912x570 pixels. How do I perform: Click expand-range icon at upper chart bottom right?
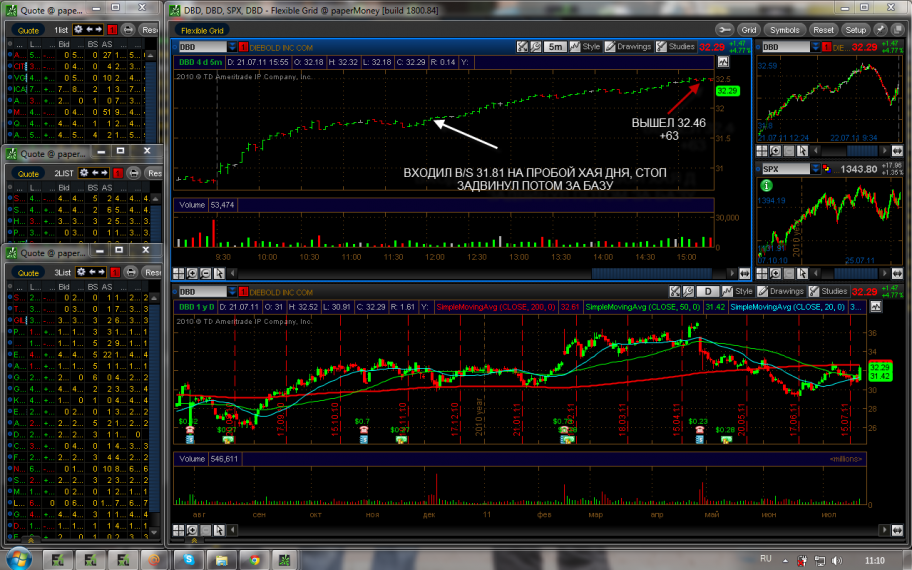(744, 273)
